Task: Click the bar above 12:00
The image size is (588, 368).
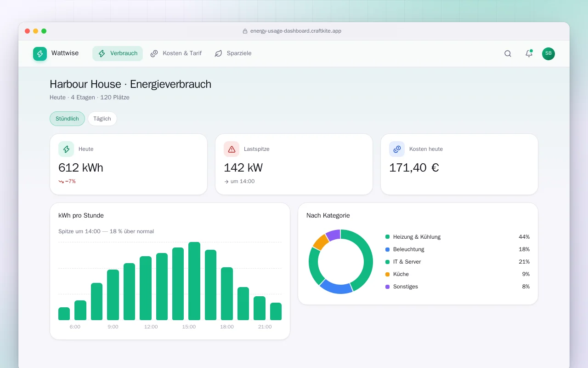Action: 146,288
